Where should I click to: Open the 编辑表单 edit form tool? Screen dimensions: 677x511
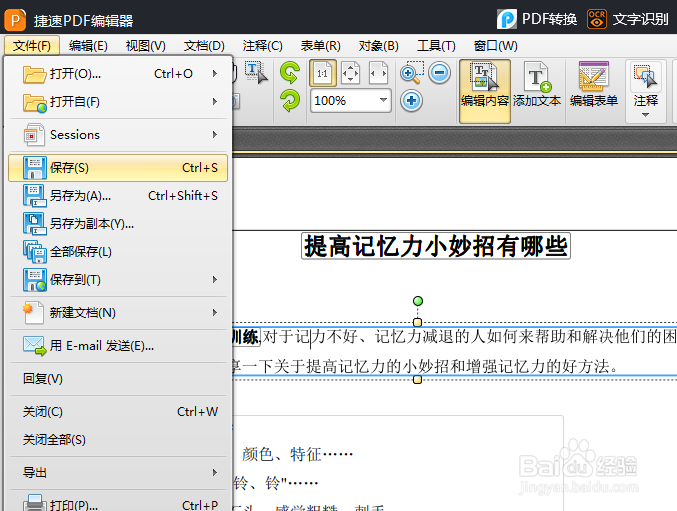[594, 85]
